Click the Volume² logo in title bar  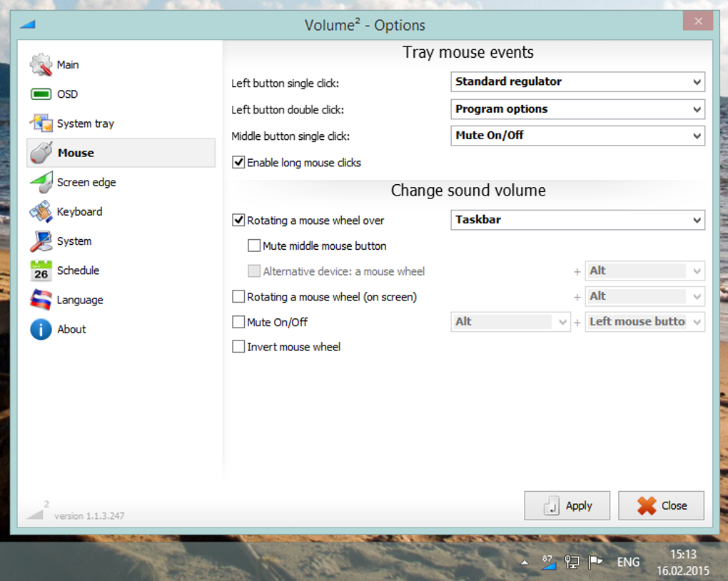27,24
